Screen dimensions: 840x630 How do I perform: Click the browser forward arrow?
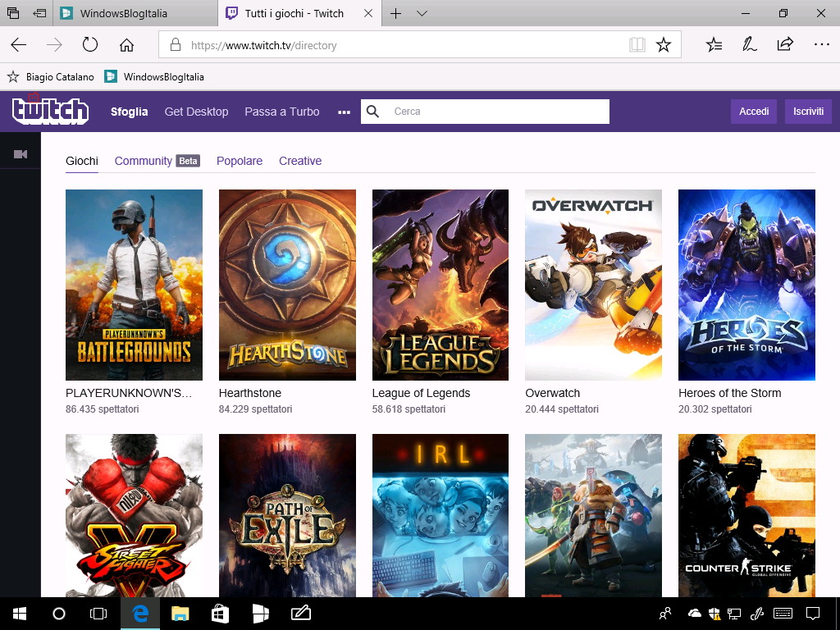[x=54, y=45]
